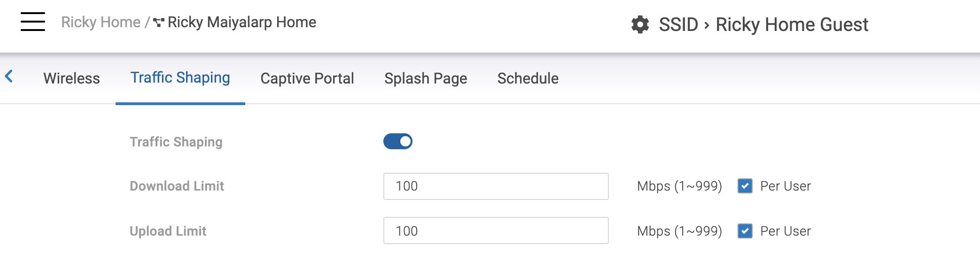Focus the Upload Limit input field
Screen dimensions: 980x276
coord(496,230)
